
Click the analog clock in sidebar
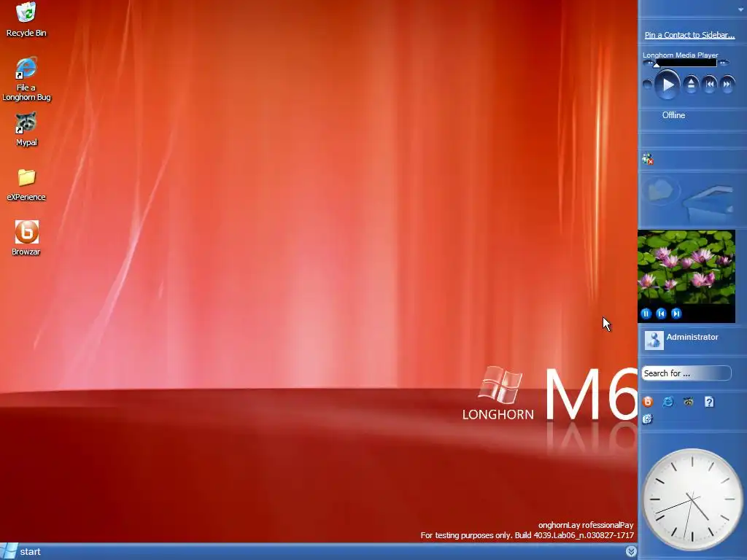692,499
